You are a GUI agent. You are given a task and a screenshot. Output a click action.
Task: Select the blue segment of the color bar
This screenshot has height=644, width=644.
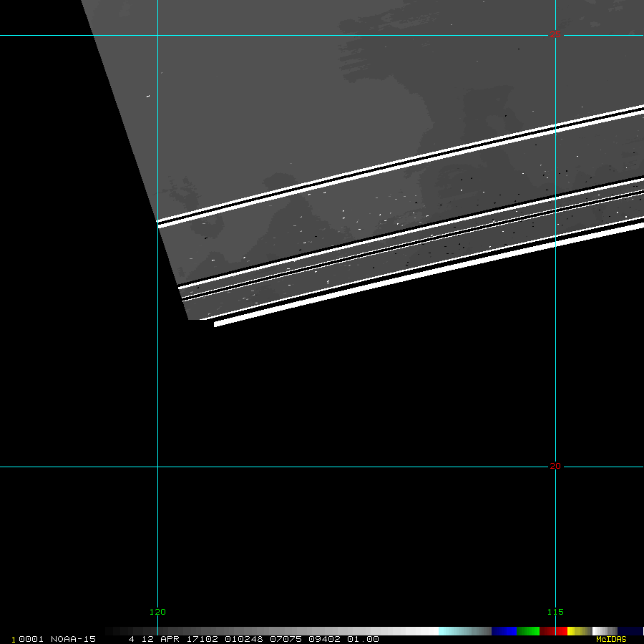coord(504,631)
